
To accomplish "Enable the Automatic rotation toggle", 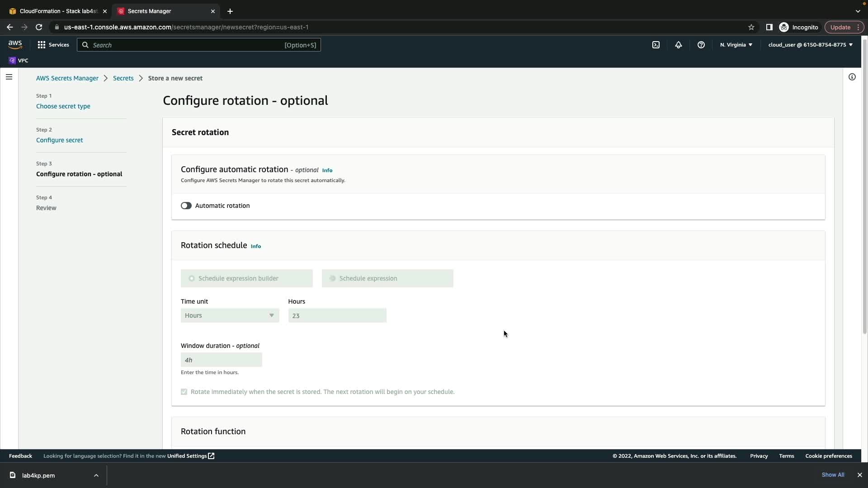I will point(186,206).
